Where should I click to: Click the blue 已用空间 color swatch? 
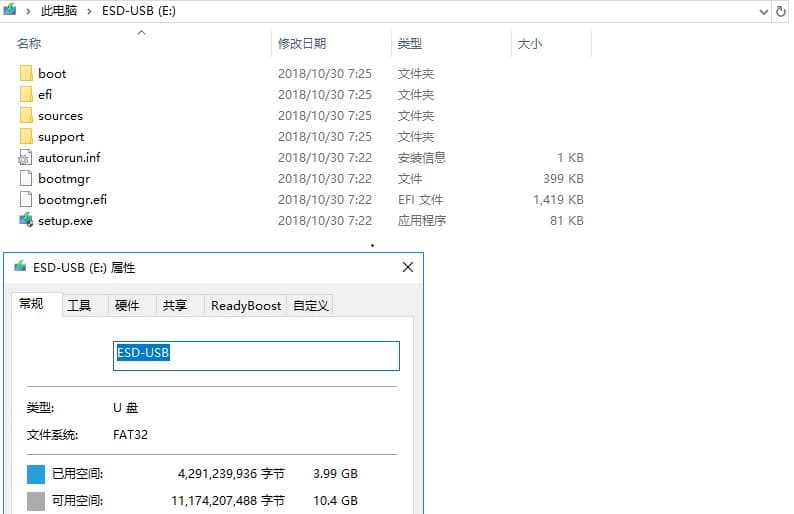36,475
